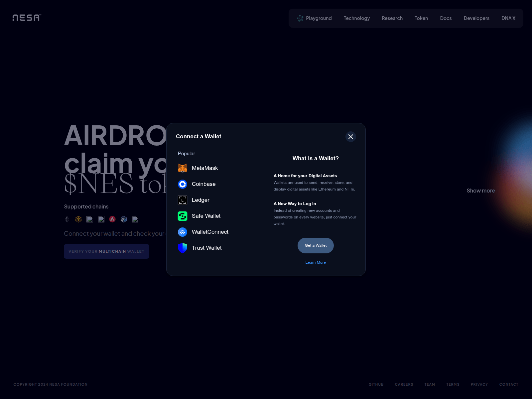Open the Learn More link
The width and height of the screenshot is (532, 399).
tap(316, 262)
